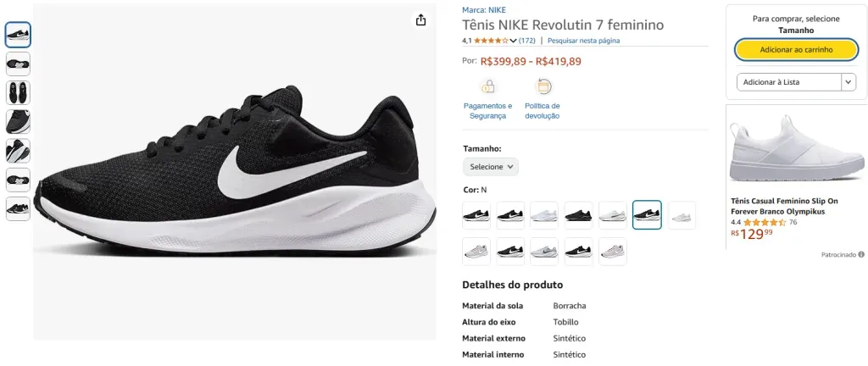Viewport: 868px width, 366px height.
Task: Click the Pagamentos e Segurança lock icon
Action: pos(487,86)
